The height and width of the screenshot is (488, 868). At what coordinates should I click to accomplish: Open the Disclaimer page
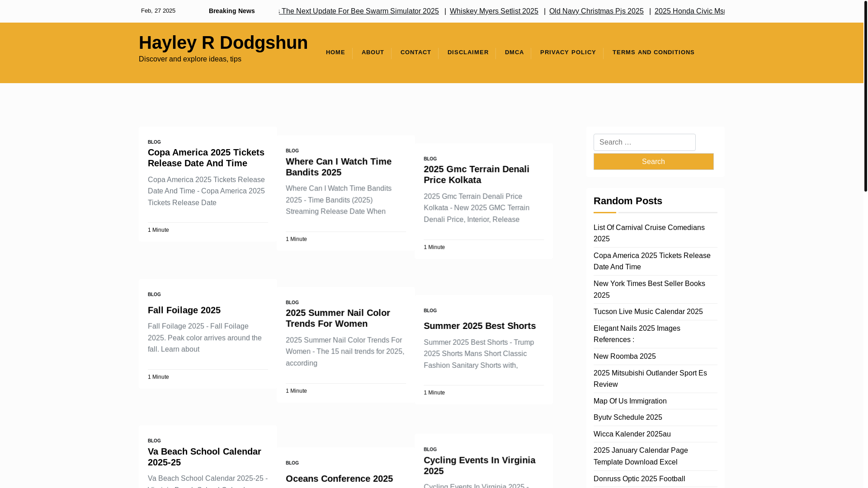coord(468,52)
